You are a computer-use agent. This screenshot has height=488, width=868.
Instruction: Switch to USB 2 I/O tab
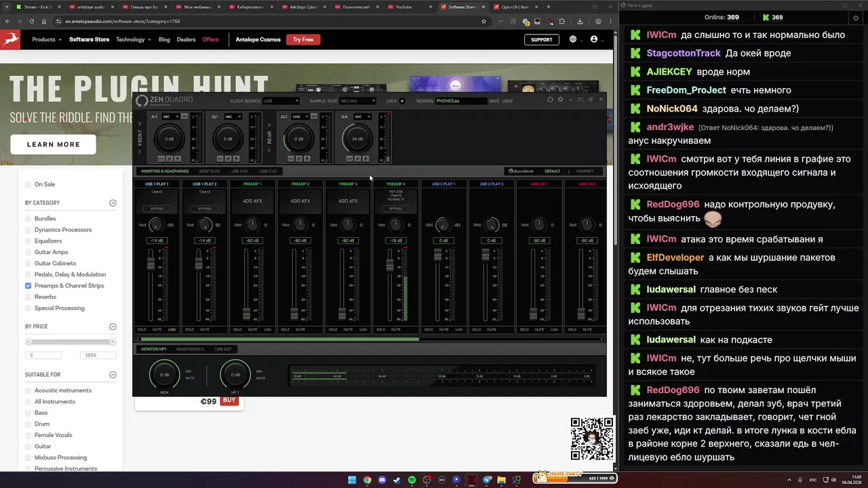269,171
